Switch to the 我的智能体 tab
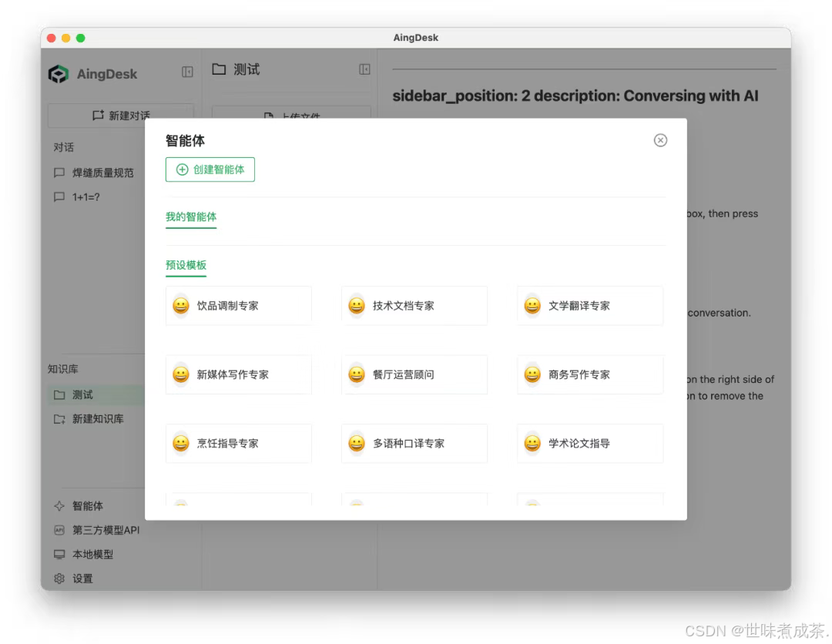Image resolution: width=832 pixels, height=644 pixels. pos(191,216)
